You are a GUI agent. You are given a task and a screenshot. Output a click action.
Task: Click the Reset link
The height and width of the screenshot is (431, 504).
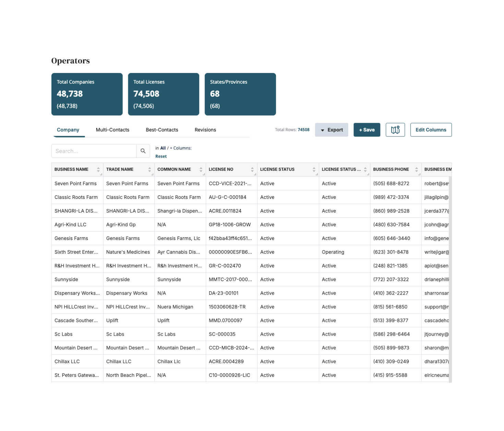pyautogui.click(x=161, y=156)
